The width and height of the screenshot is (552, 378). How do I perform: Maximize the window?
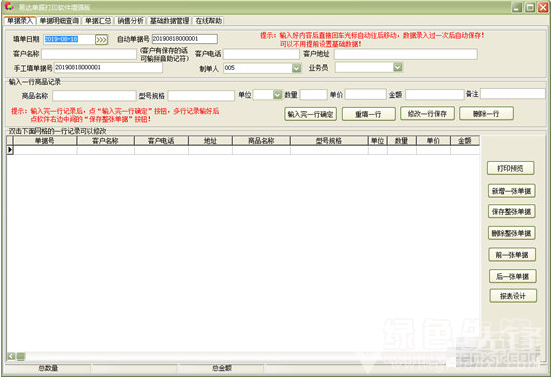coord(530,7)
